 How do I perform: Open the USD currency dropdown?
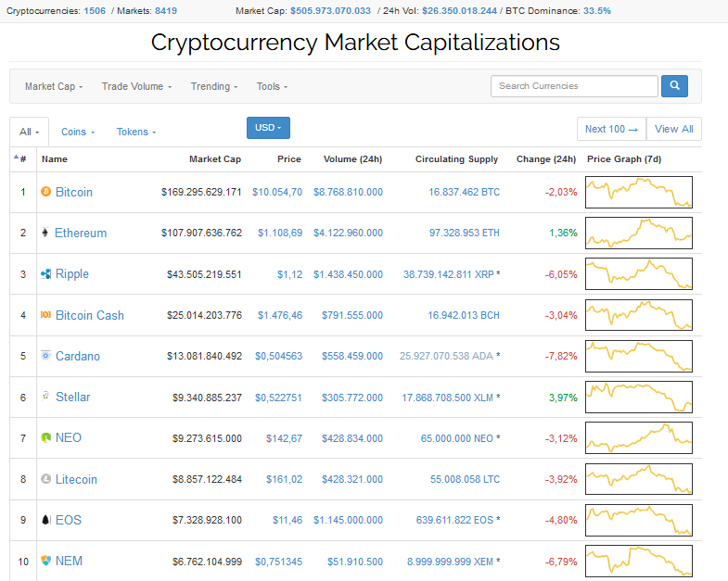point(268,128)
